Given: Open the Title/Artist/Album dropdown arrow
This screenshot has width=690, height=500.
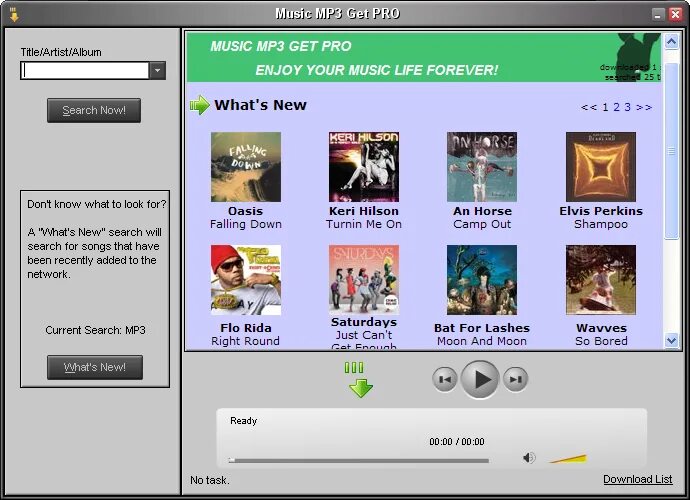Looking at the screenshot, I should coord(157,70).
